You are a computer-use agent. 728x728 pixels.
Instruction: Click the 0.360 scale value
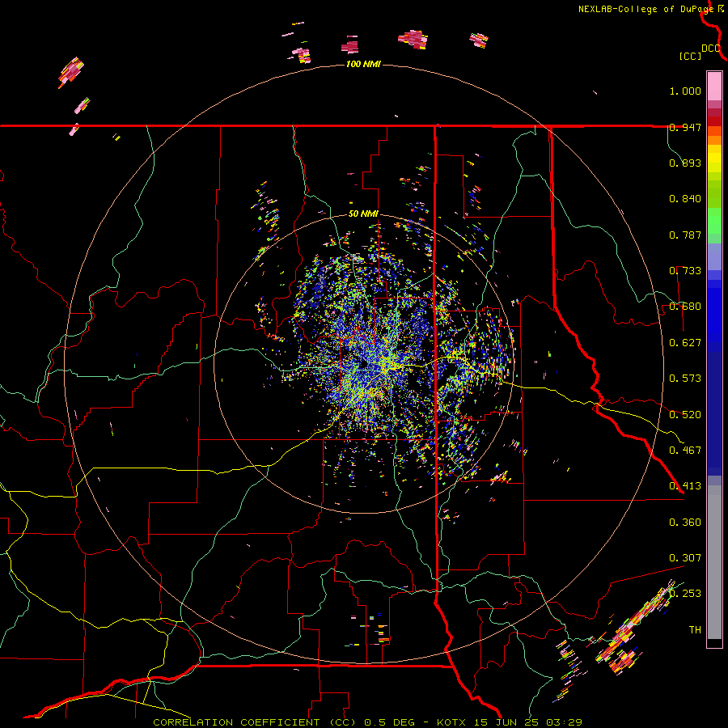[x=685, y=523]
